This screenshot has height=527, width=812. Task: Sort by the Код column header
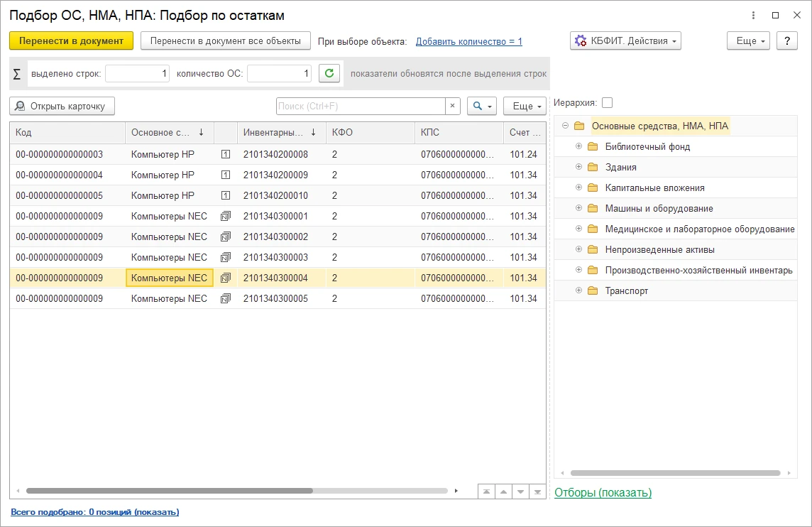click(x=67, y=133)
